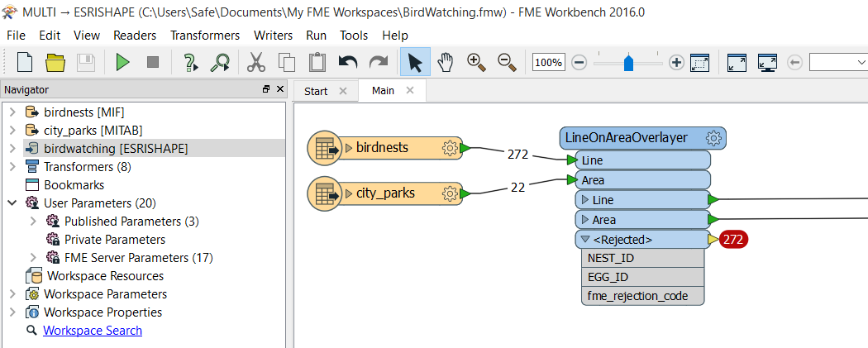Viewport: 868px width, 348px height.
Task: Click the zoom to selection icon
Action: tap(699, 63)
